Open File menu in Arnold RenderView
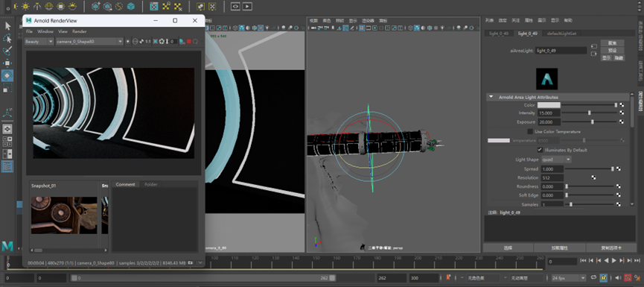Image resolution: width=644 pixels, height=287 pixels. (29, 31)
